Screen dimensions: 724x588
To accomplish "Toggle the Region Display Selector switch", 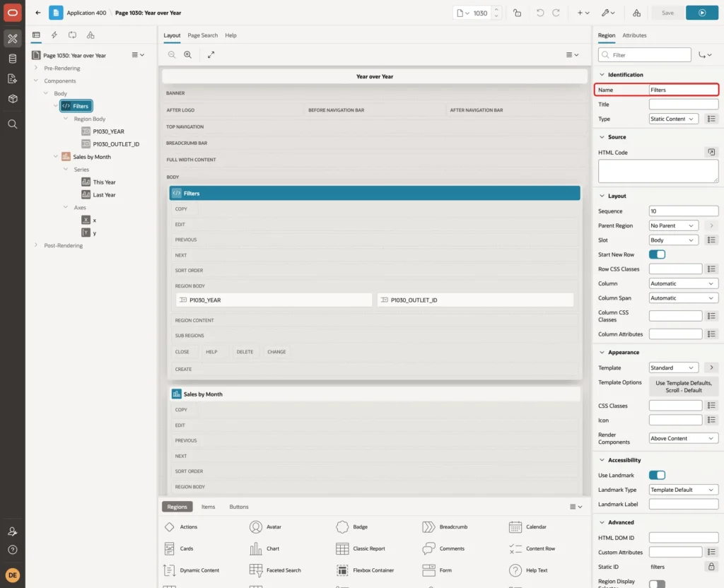I will [657, 584].
